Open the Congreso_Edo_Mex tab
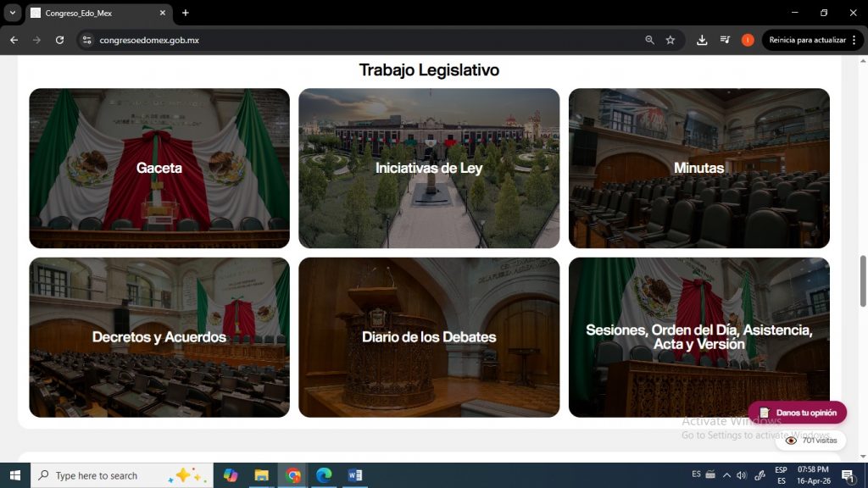 coord(93,13)
